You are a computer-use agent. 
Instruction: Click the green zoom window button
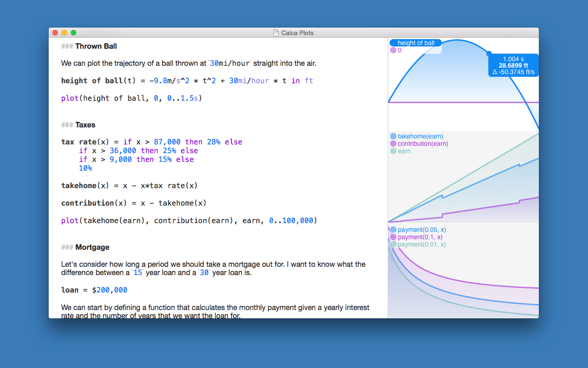[73, 33]
